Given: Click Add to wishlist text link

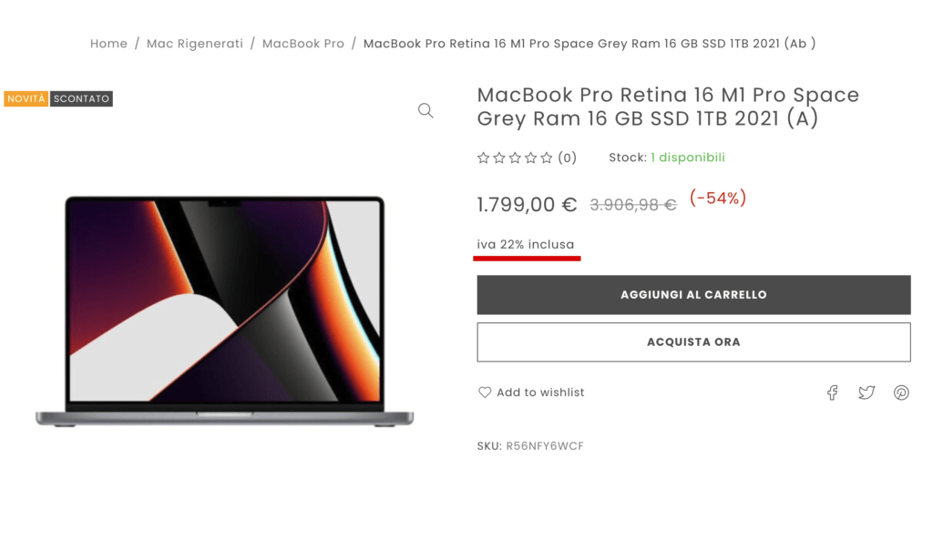Looking at the screenshot, I should click(540, 392).
